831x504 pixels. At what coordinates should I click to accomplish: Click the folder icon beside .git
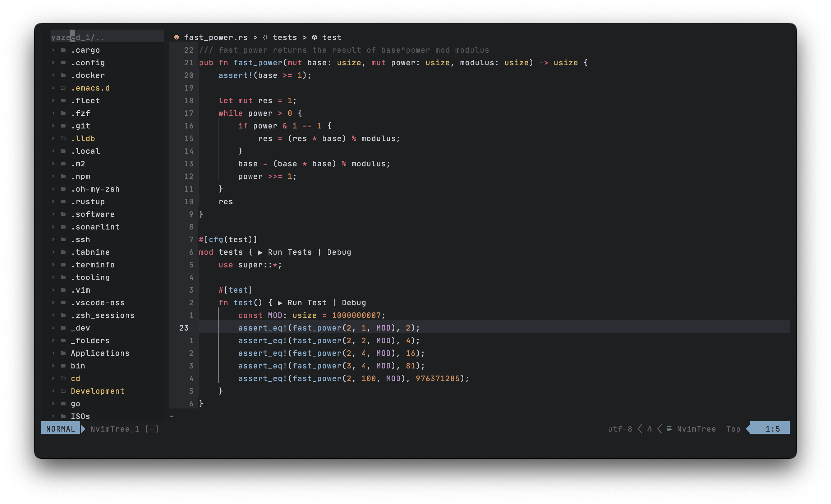click(63, 126)
